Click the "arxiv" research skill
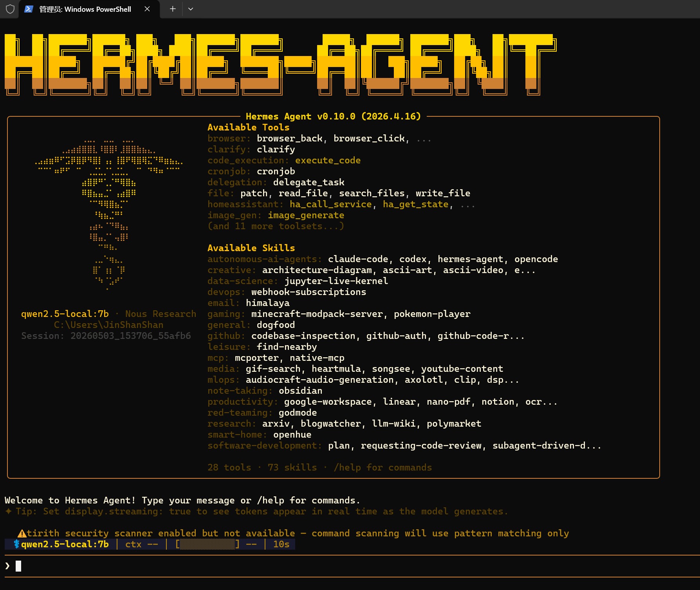The image size is (700, 590). (x=276, y=423)
